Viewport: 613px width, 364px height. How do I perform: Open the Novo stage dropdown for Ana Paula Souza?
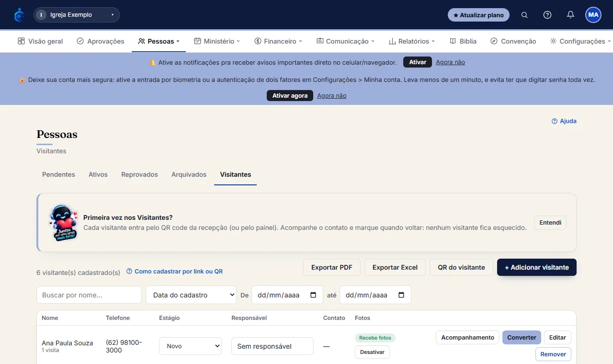coord(190,346)
